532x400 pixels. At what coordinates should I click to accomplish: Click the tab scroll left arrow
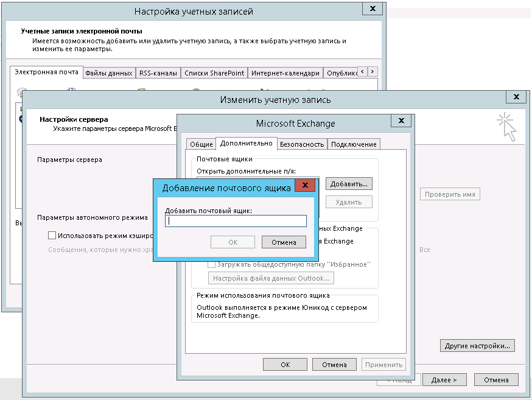tap(362, 71)
